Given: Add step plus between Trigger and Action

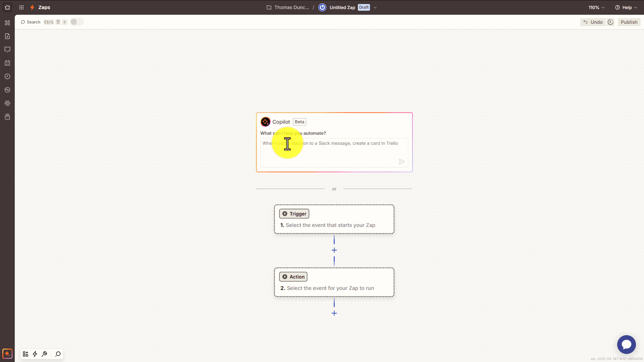Looking at the screenshot, I should click(334, 250).
